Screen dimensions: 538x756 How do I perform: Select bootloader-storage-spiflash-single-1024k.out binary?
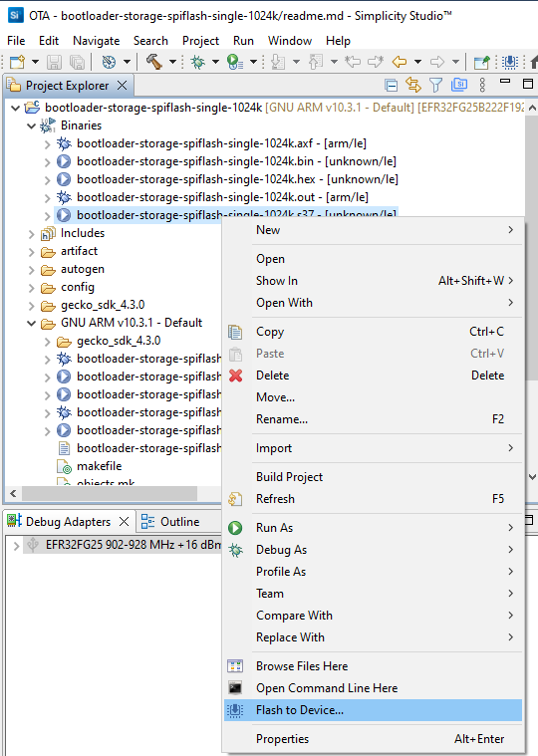tap(222, 197)
